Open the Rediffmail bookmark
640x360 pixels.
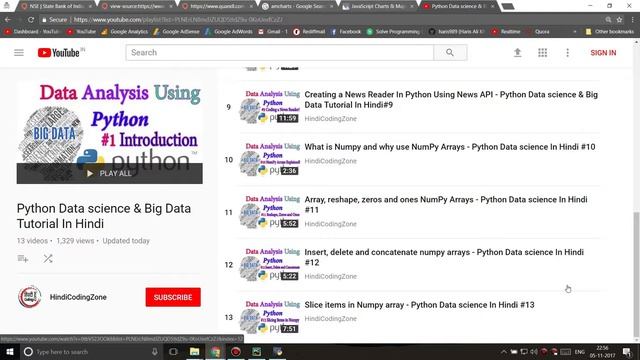click(309, 31)
